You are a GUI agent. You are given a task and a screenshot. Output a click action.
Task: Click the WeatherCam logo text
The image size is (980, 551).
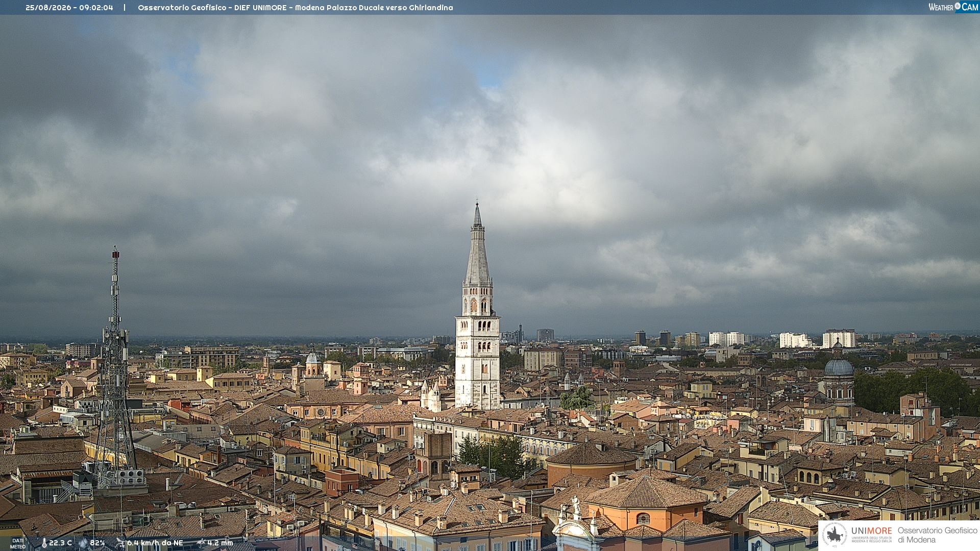tap(953, 7)
